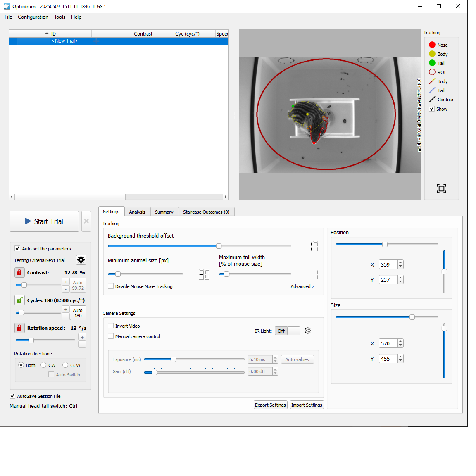The height and width of the screenshot is (476, 476).
Task: Switch to the Summary tab
Action: pyautogui.click(x=164, y=212)
